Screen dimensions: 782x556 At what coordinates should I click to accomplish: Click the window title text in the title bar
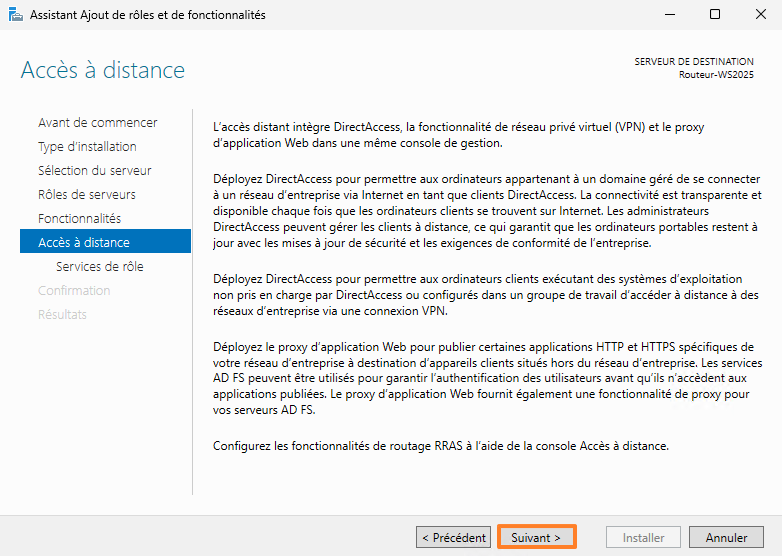pyautogui.click(x=146, y=15)
